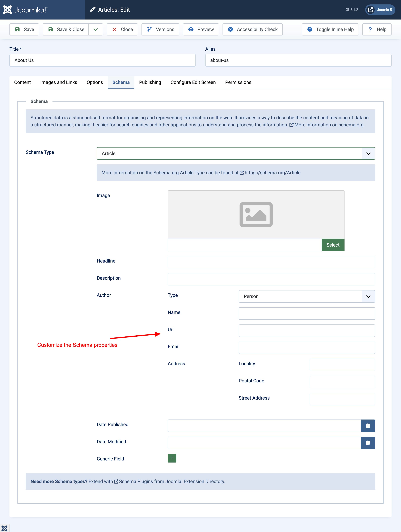Click the Preview eye icon button
The width and height of the screenshot is (401, 532).
[x=191, y=29]
